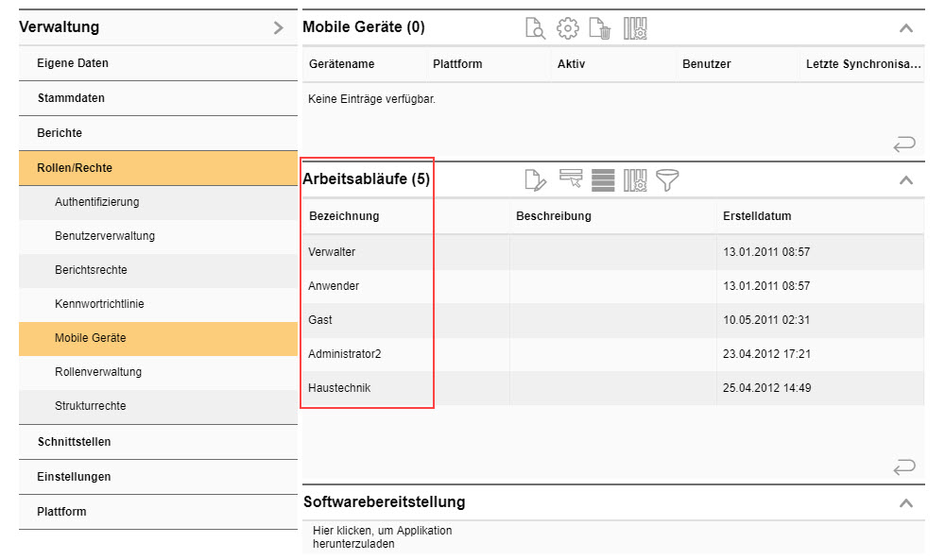Screen dimensions: 945x560
Task: Click the edit document pencil icon in Arbeitsabläufe
Action: click(535, 180)
